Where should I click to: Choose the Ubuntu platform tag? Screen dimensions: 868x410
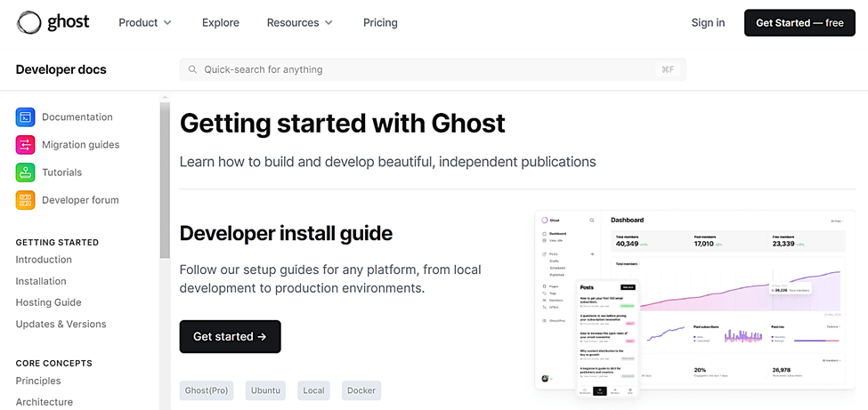[x=265, y=390]
